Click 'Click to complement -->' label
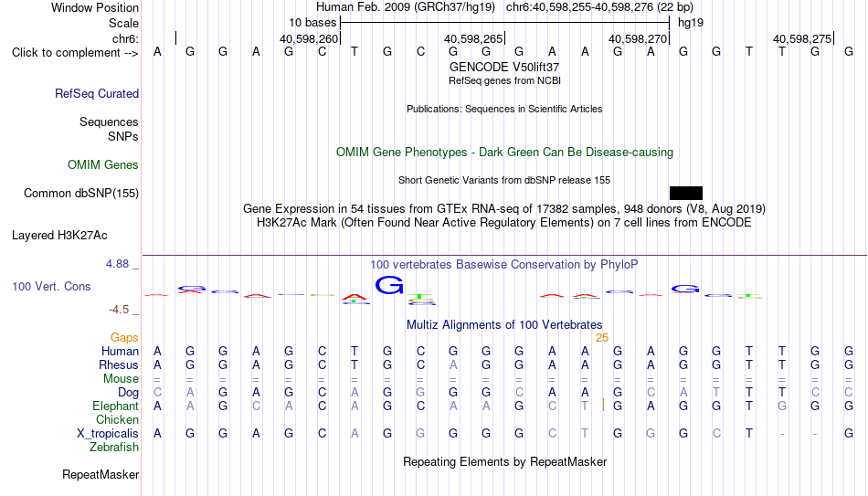868x496 pixels. [x=75, y=53]
